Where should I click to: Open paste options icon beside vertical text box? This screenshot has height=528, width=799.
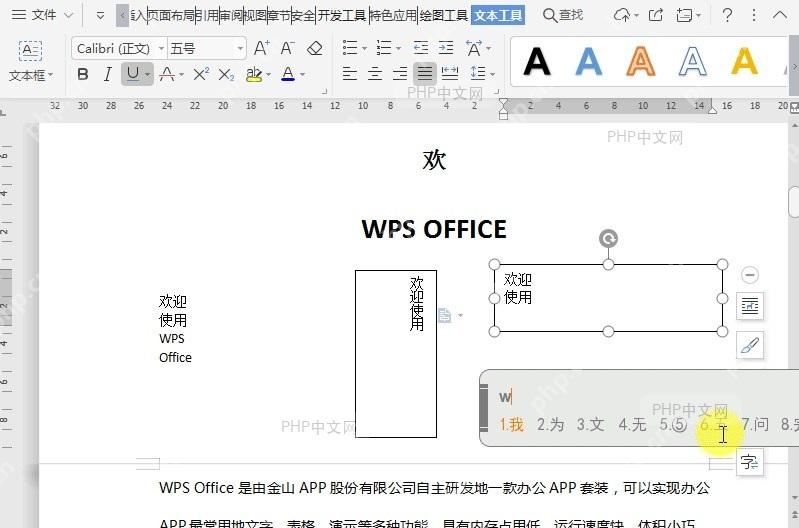(445, 315)
